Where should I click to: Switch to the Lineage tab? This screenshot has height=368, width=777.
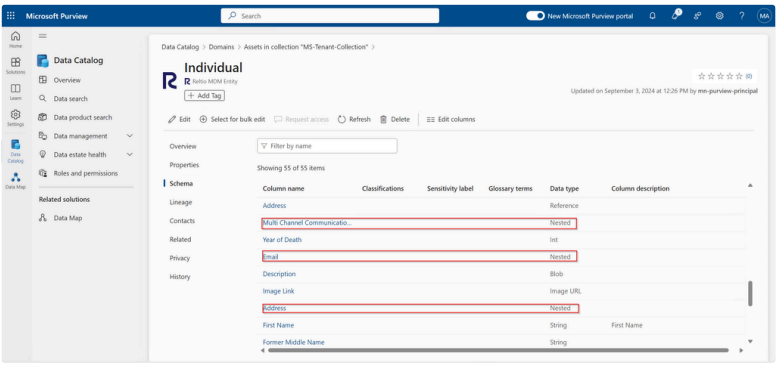[180, 202]
